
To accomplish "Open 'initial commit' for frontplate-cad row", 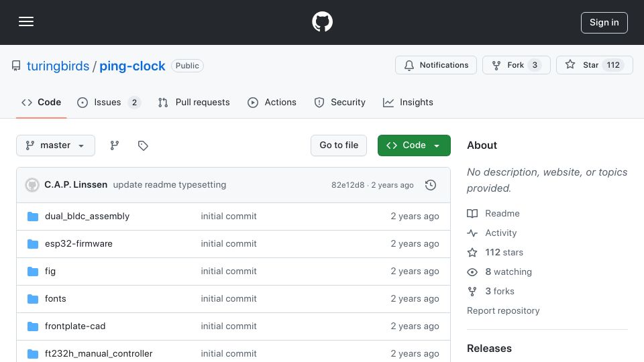I will 229,326.
